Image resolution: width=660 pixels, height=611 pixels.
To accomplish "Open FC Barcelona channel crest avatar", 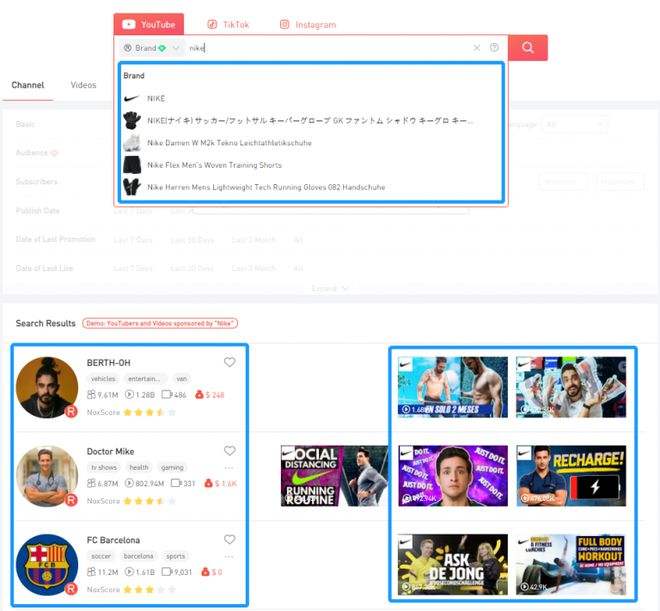I will (47, 565).
